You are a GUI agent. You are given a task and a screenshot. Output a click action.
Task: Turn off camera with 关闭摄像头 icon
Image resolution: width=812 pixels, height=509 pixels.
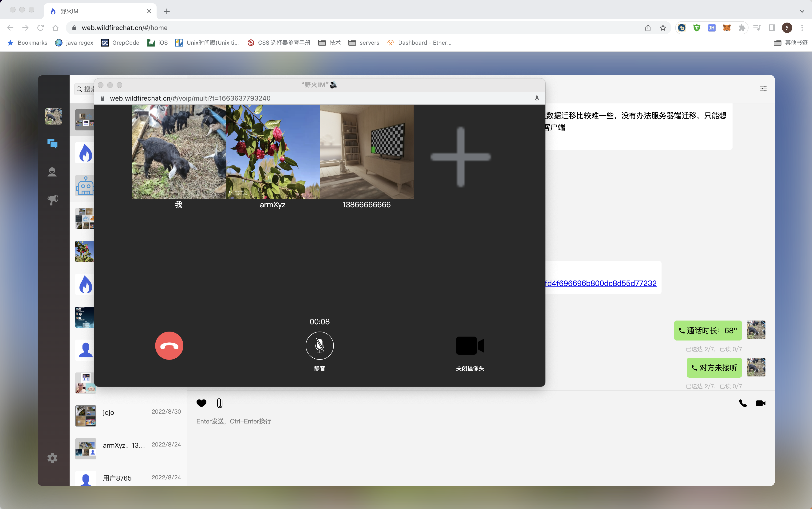(469, 346)
